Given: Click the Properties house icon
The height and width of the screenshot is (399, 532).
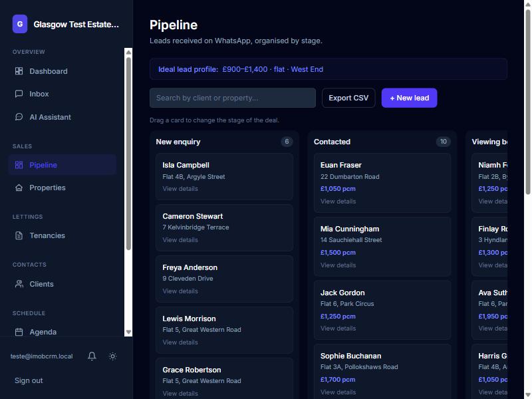Looking at the screenshot, I should tap(19, 188).
